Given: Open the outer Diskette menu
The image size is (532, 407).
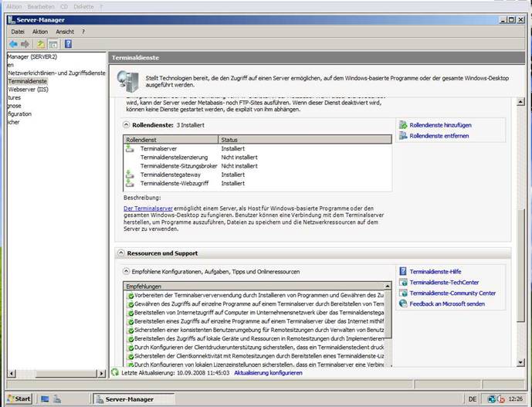Looking at the screenshot, I should (x=83, y=7).
